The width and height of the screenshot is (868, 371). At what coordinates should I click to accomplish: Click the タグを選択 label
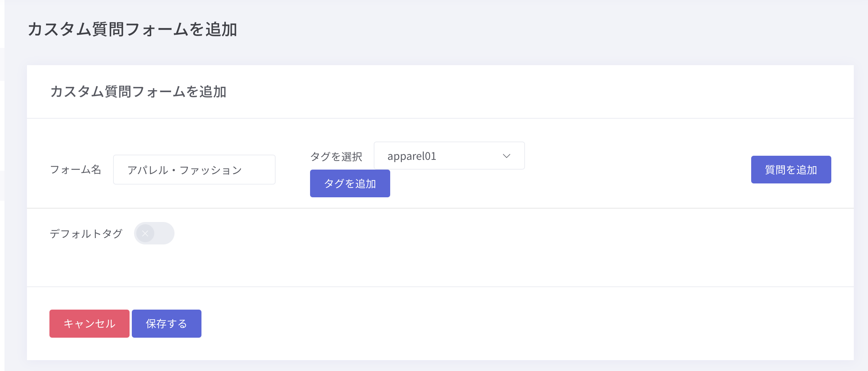[336, 156]
